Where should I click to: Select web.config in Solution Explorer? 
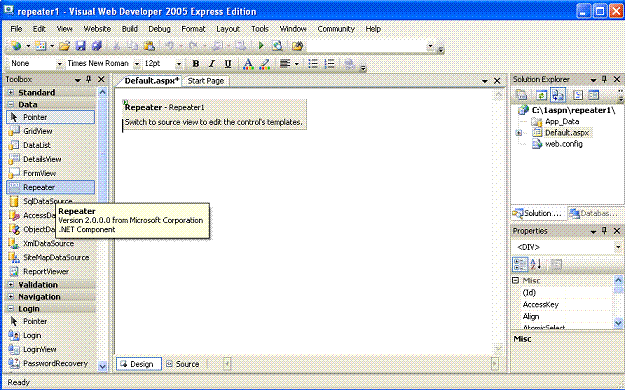pos(564,144)
